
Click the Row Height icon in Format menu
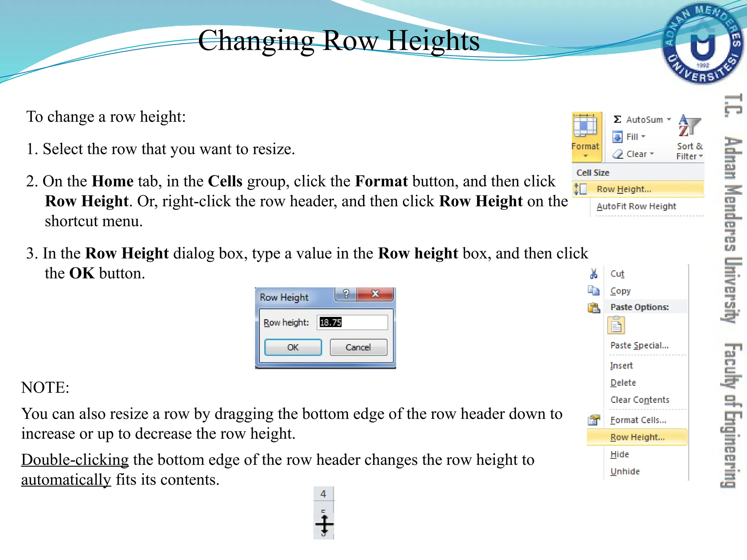580,189
